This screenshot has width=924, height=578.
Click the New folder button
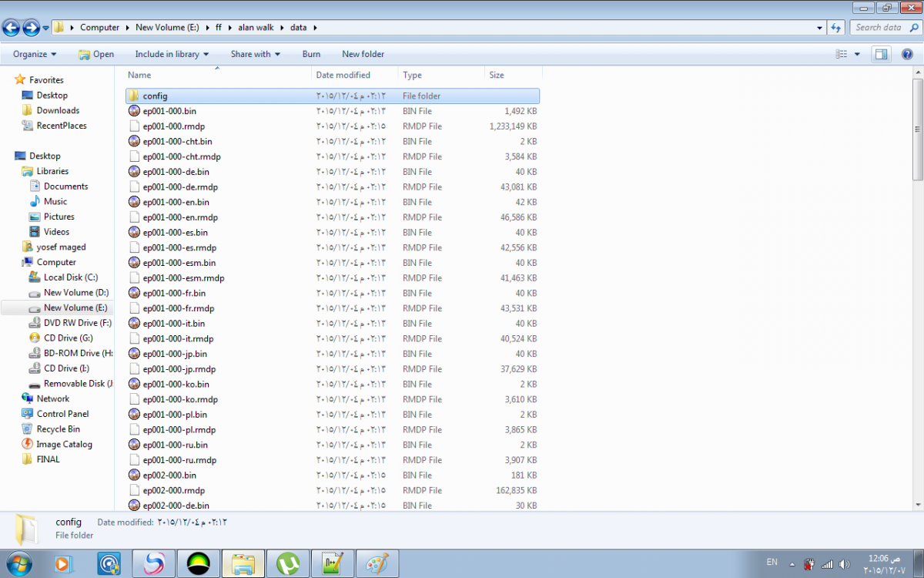pyautogui.click(x=363, y=54)
